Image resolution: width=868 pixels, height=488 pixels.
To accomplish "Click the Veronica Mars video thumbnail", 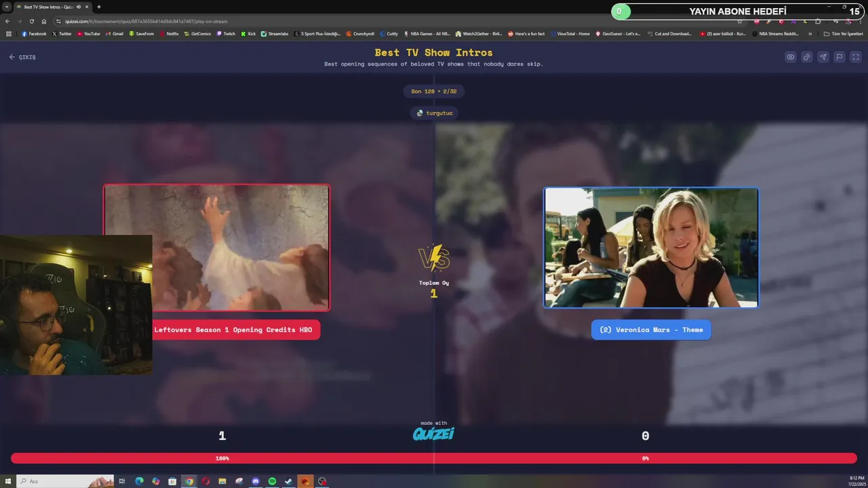I will point(651,248).
